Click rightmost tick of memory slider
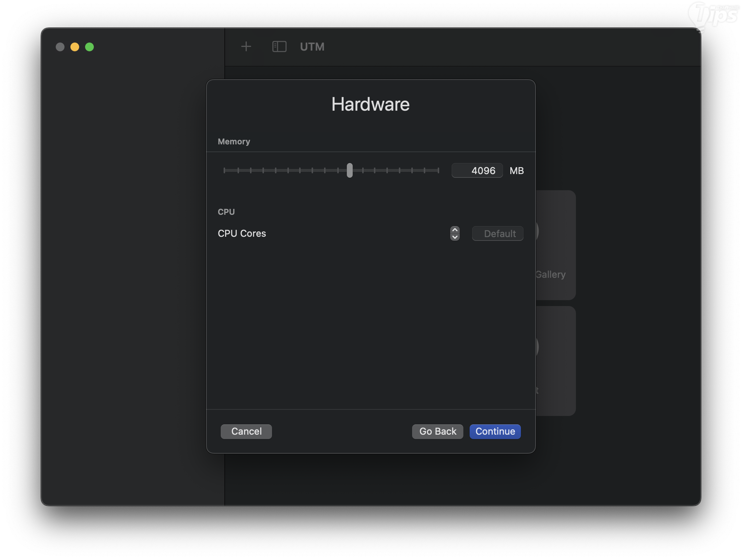Image resolution: width=742 pixels, height=560 pixels. 438,170
